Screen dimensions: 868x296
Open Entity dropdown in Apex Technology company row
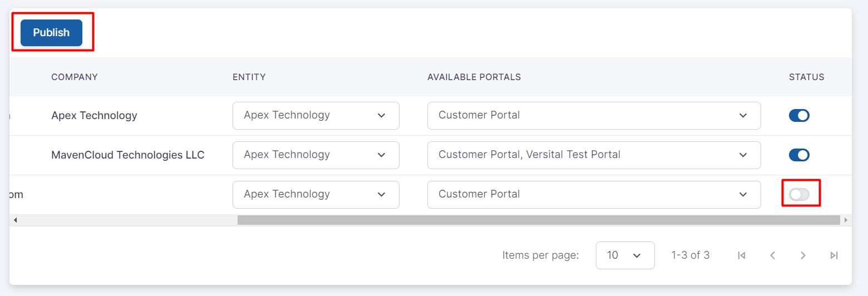pyautogui.click(x=315, y=116)
